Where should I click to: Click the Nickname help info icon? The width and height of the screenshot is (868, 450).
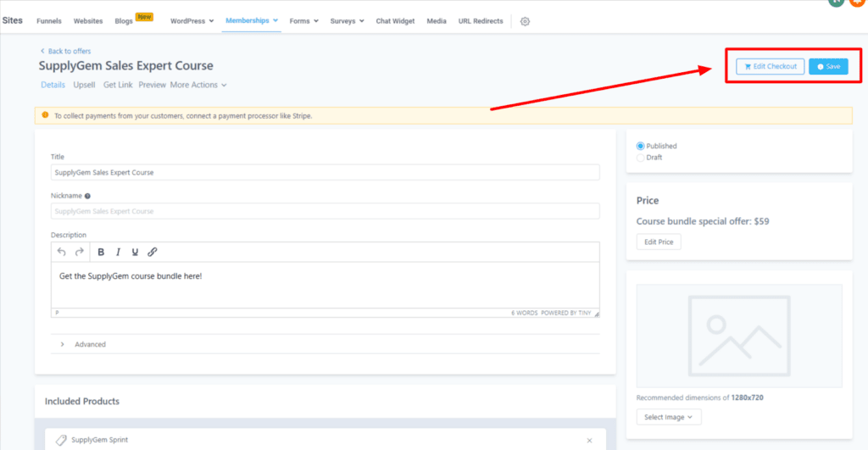(87, 196)
